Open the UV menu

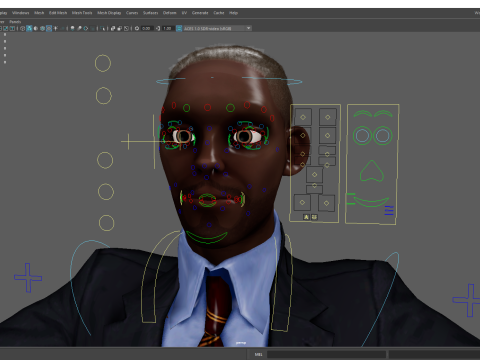coord(184,13)
